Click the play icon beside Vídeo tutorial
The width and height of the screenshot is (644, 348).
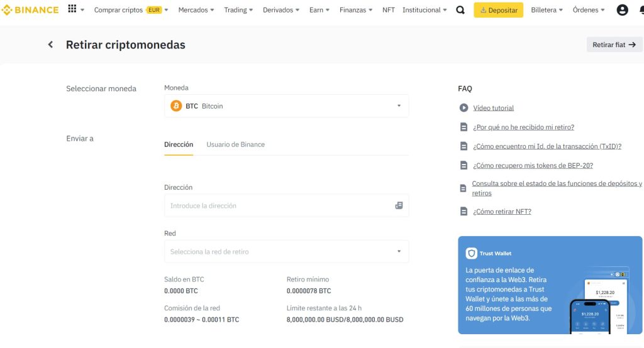(x=464, y=108)
